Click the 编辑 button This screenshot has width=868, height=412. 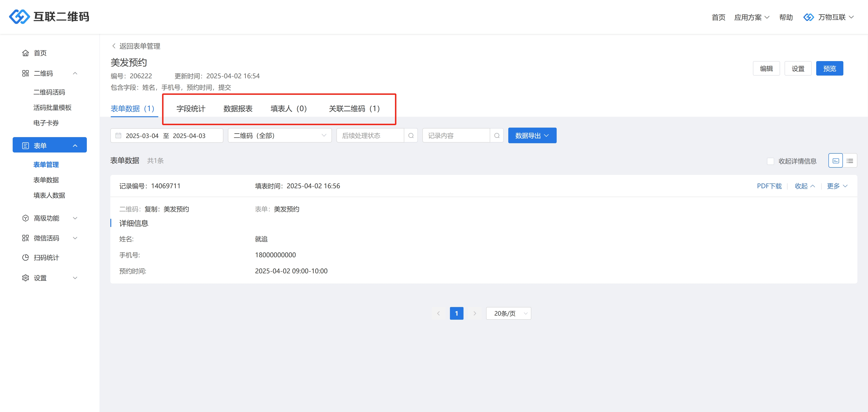(x=766, y=69)
